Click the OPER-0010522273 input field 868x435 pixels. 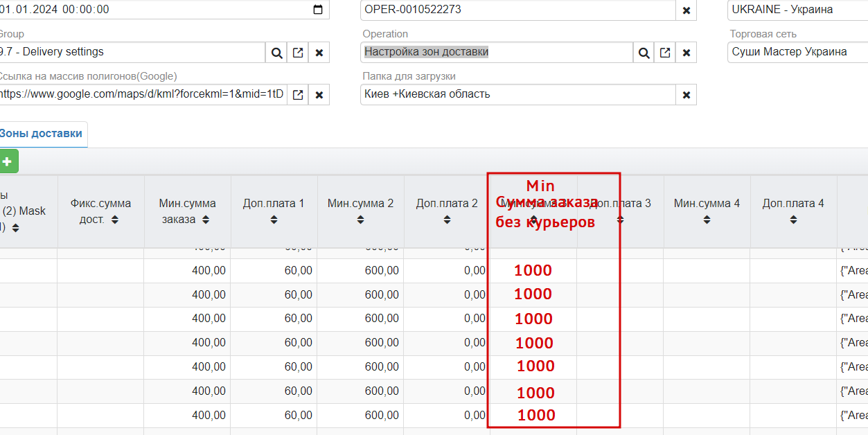click(518, 10)
